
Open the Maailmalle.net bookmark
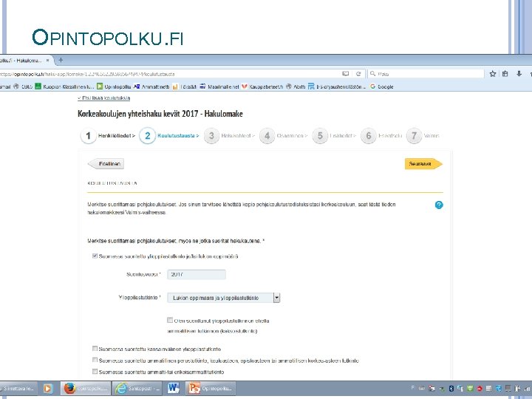219,86
